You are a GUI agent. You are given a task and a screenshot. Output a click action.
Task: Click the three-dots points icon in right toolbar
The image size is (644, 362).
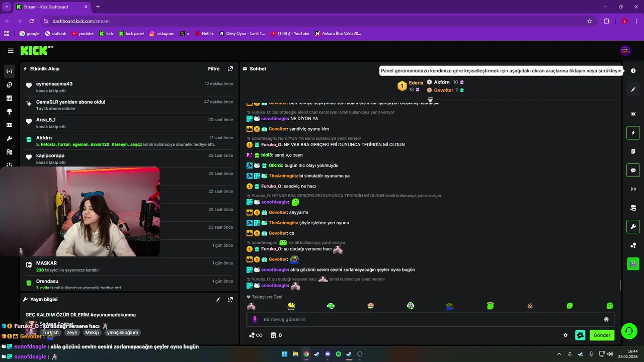pos(633,245)
